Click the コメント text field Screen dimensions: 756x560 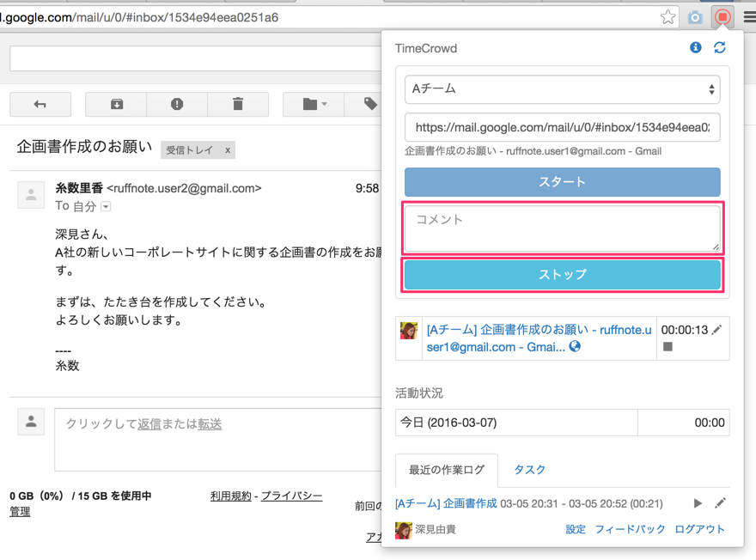pos(562,228)
